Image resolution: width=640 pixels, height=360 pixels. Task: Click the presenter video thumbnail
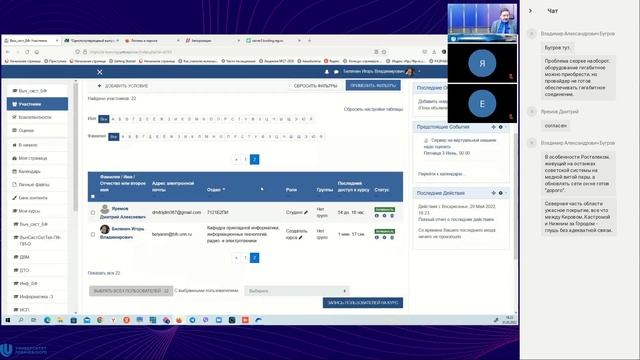pos(482,23)
